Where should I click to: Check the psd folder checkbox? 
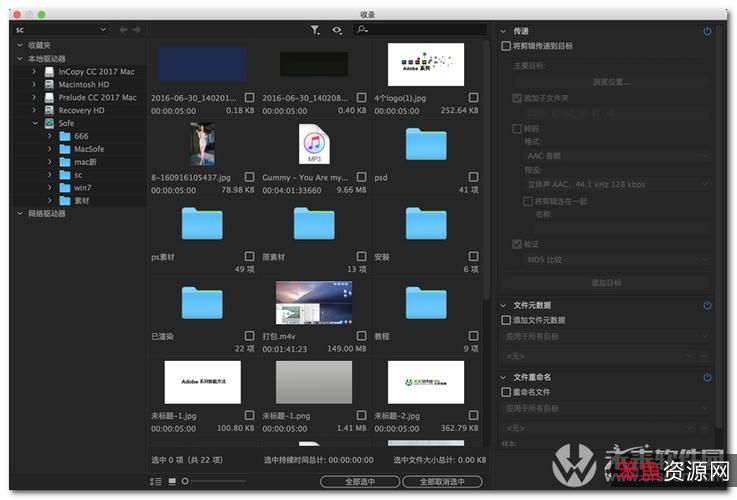tap(473, 177)
